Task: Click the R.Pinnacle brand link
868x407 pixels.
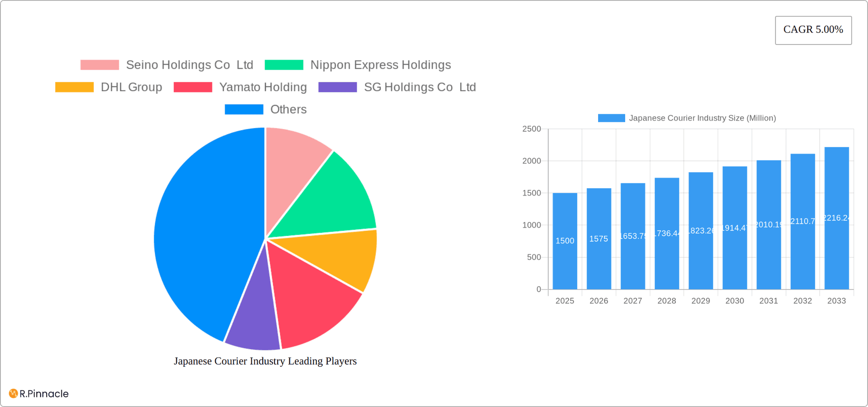Action: (x=38, y=393)
